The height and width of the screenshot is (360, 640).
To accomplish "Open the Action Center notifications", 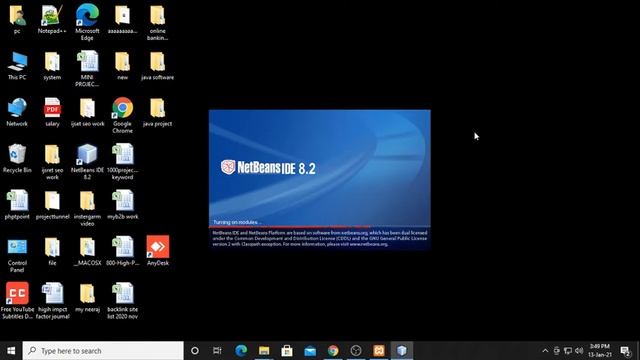I will 625,351.
